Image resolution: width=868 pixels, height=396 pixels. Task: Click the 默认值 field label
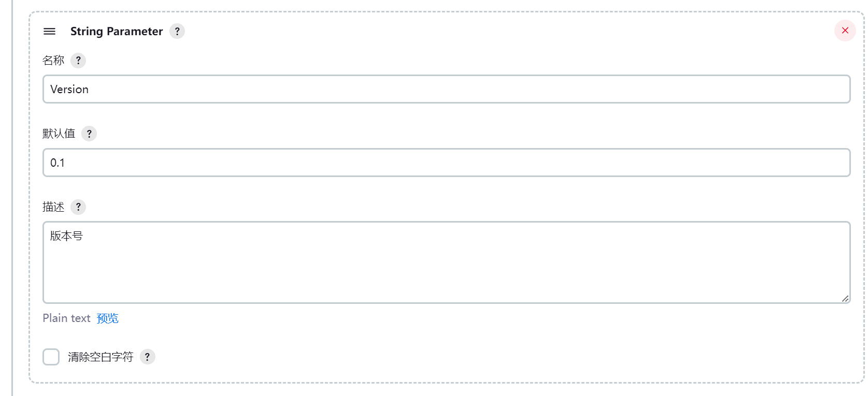[59, 134]
